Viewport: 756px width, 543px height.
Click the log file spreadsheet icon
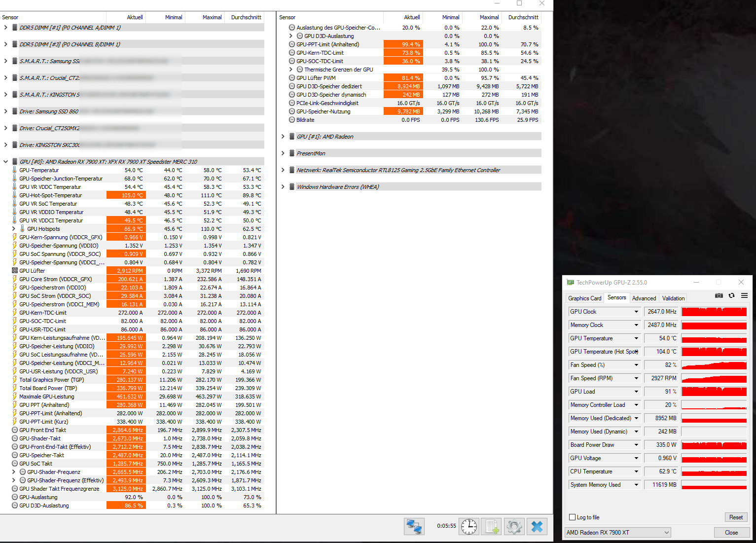492,527
